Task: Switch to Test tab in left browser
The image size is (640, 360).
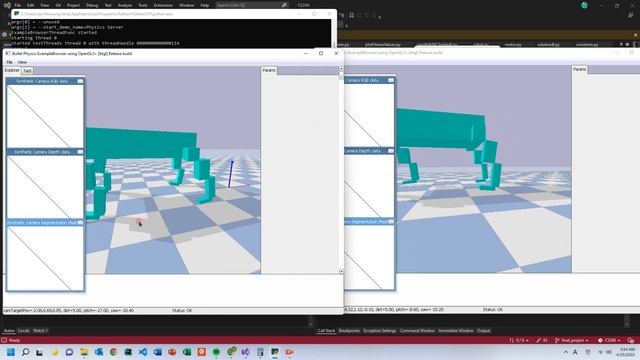Action: [27, 71]
